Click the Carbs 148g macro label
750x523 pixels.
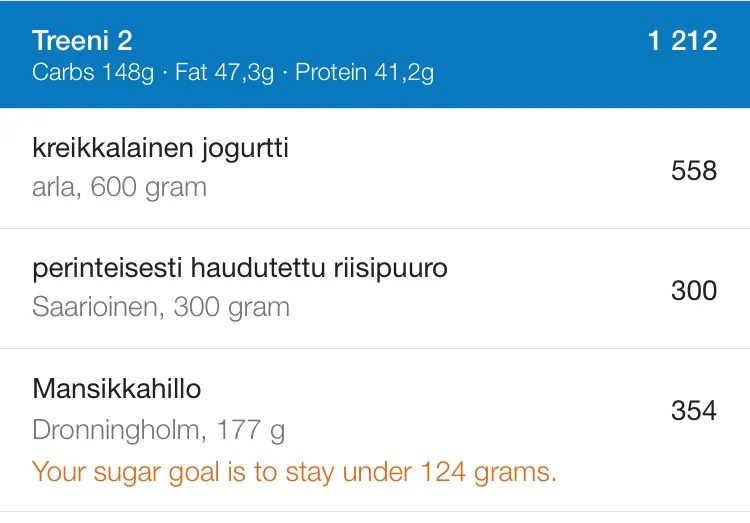pyautogui.click(x=92, y=74)
